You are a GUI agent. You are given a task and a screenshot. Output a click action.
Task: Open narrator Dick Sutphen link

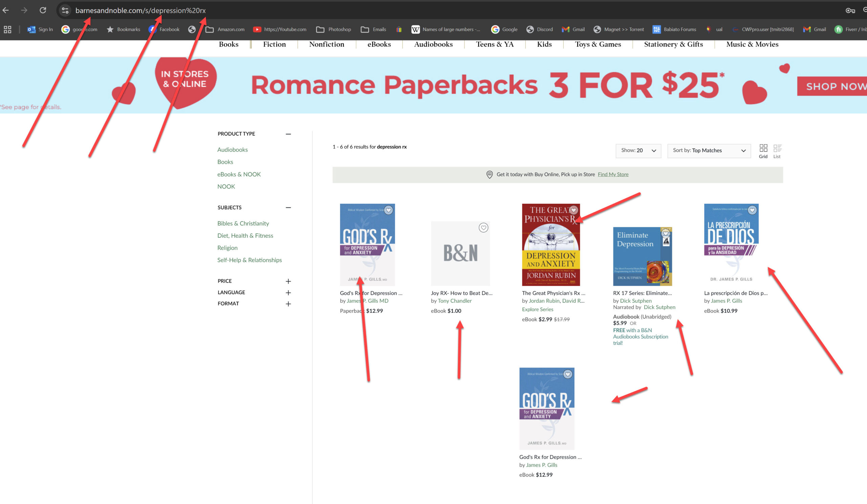(659, 307)
